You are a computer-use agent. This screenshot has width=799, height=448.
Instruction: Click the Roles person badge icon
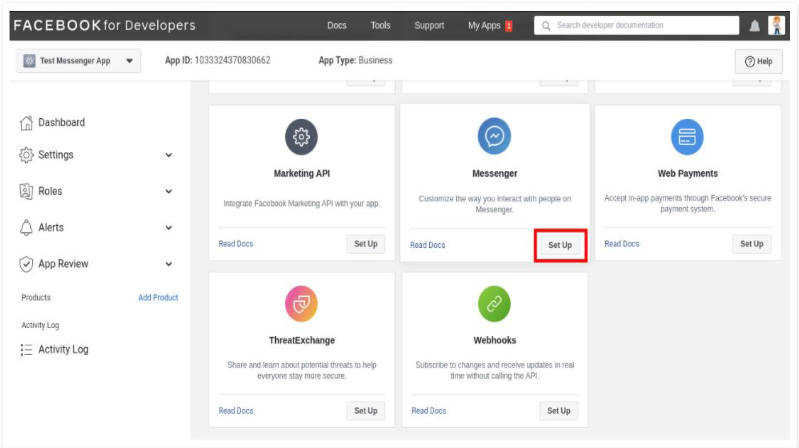[x=26, y=191]
